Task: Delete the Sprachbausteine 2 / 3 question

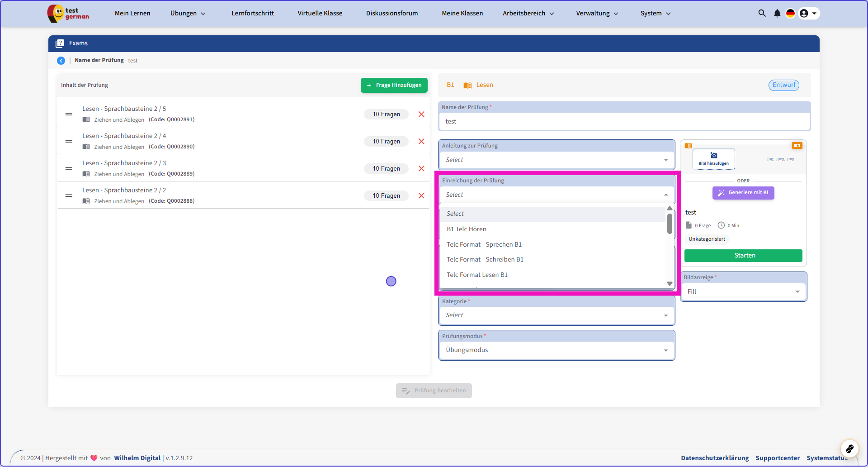Action: pos(421,168)
